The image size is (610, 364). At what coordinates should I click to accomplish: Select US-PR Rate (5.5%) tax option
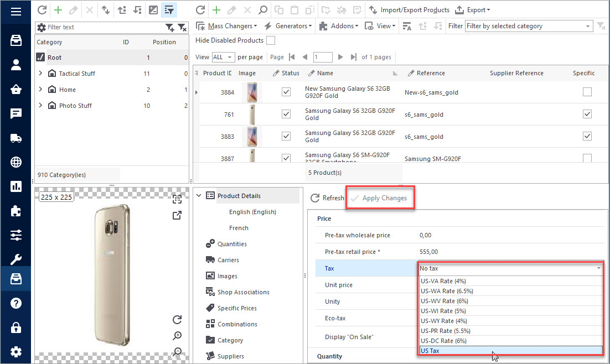511,331
